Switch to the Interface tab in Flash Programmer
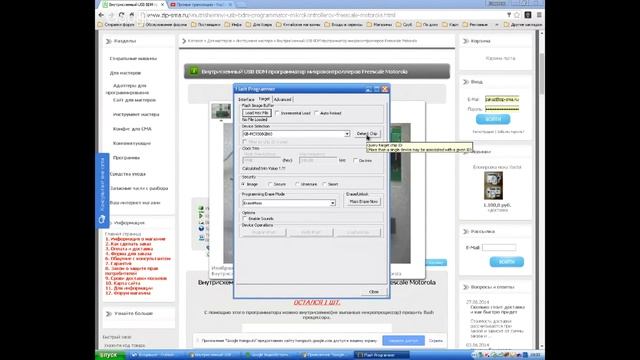Viewport: 640px width, 360px height. point(246,100)
